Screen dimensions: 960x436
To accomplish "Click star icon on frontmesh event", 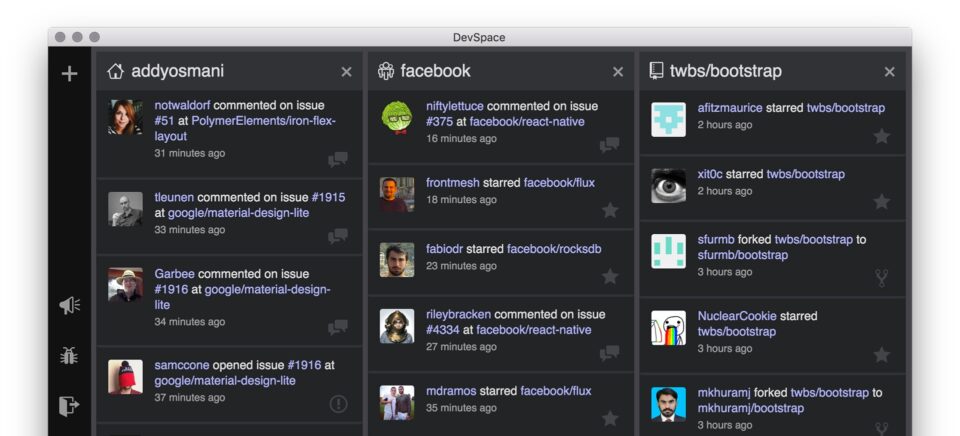I will click(610, 211).
